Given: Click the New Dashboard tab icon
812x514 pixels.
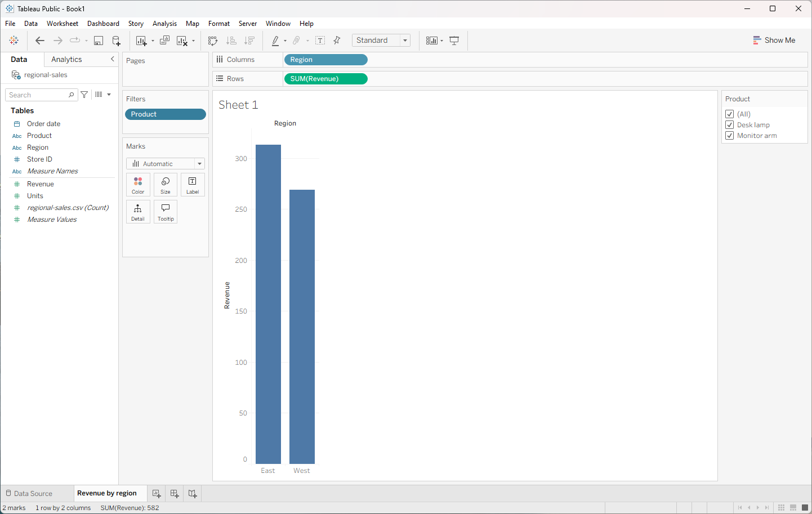Looking at the screenshot, I should (x=175, y=494).
